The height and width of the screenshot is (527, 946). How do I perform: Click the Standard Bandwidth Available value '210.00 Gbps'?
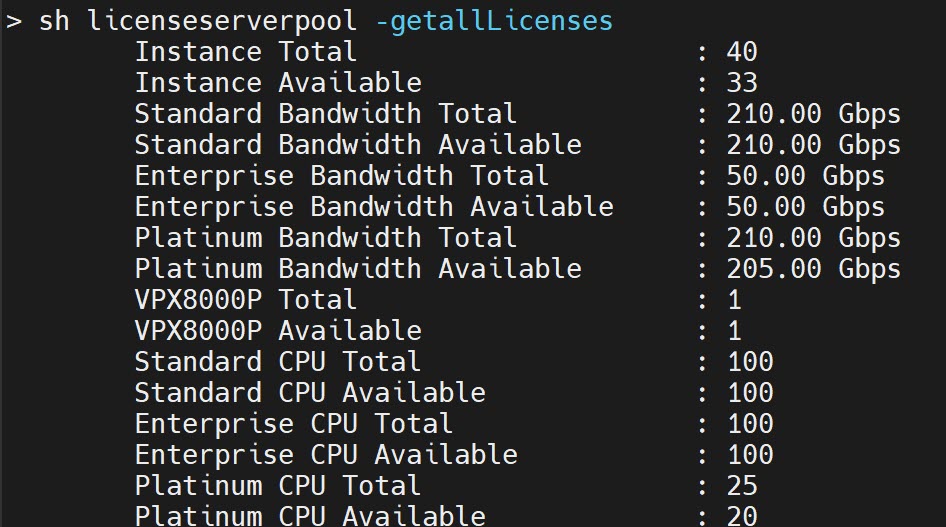(813, 145)
